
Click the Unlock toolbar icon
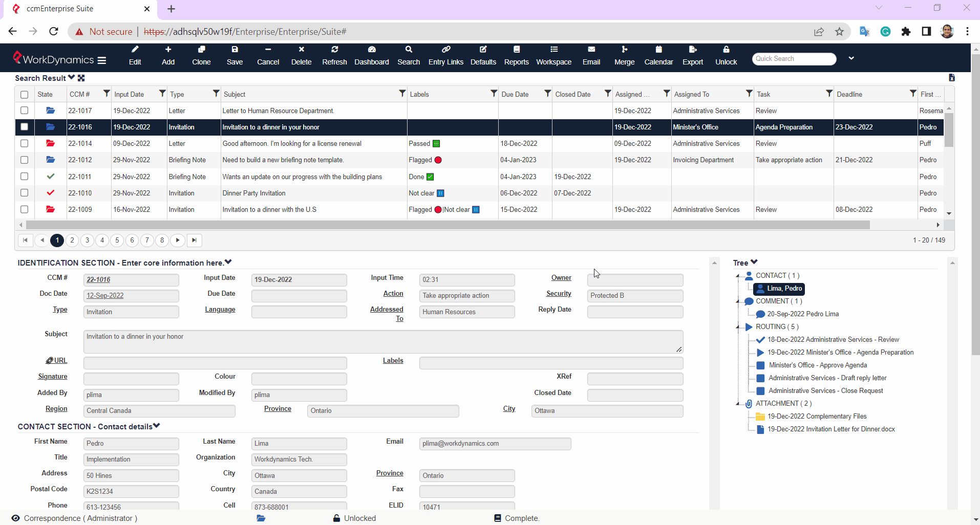(726, 55)
